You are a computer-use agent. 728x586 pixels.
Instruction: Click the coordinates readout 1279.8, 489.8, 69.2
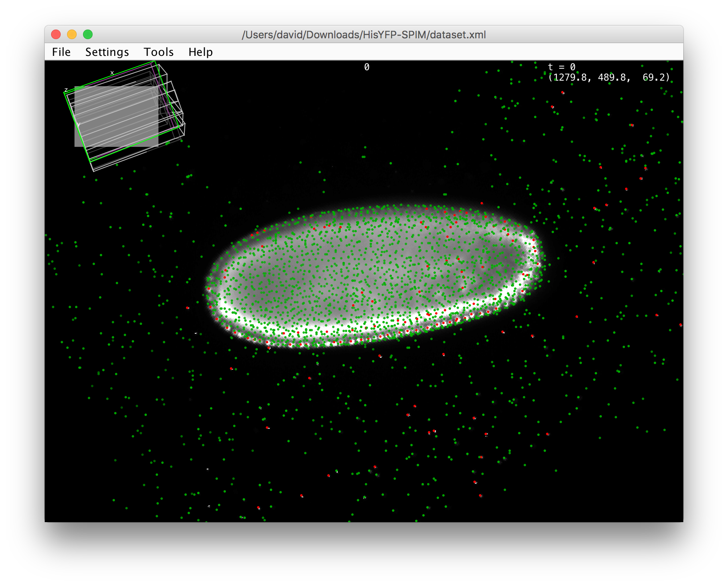click(x=609, y=77)
